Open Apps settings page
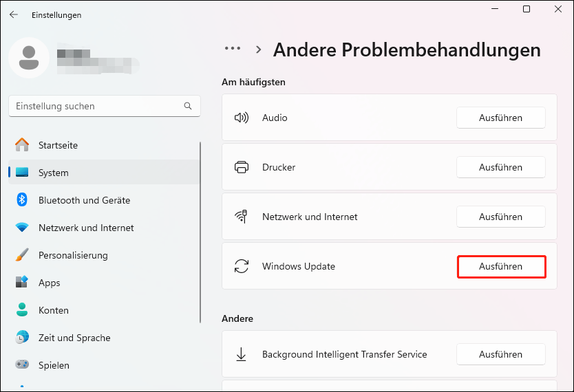 pyautogui.click(x=104, y=283)
